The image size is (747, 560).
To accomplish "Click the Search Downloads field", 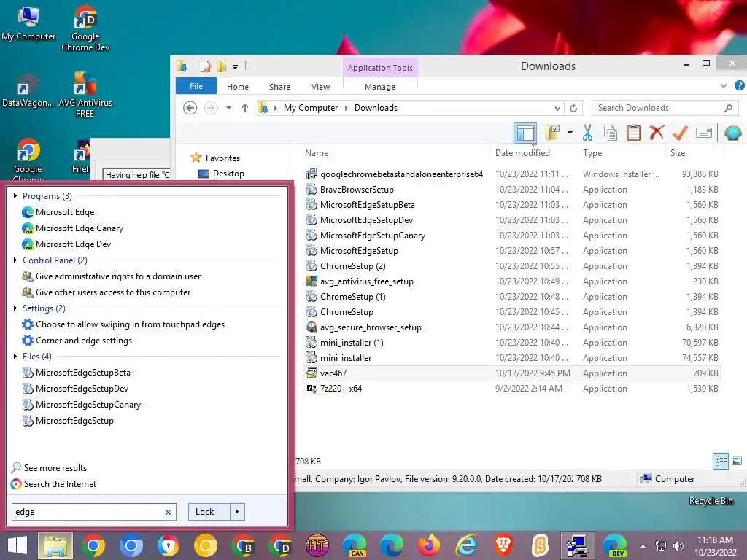I will click(x=664, y=108).
